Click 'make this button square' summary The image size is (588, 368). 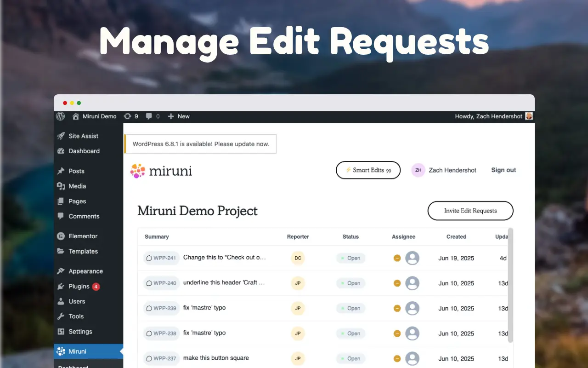click(x=216, y=358)
